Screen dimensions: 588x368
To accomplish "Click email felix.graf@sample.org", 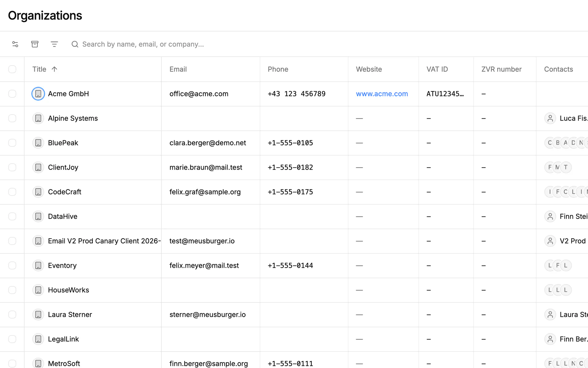I will tap(205, 192).
